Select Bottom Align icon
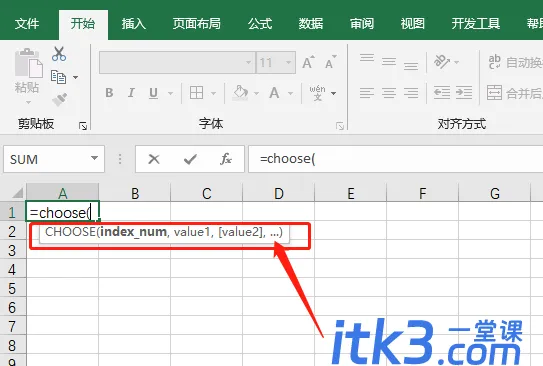 (x=411, y=65)
